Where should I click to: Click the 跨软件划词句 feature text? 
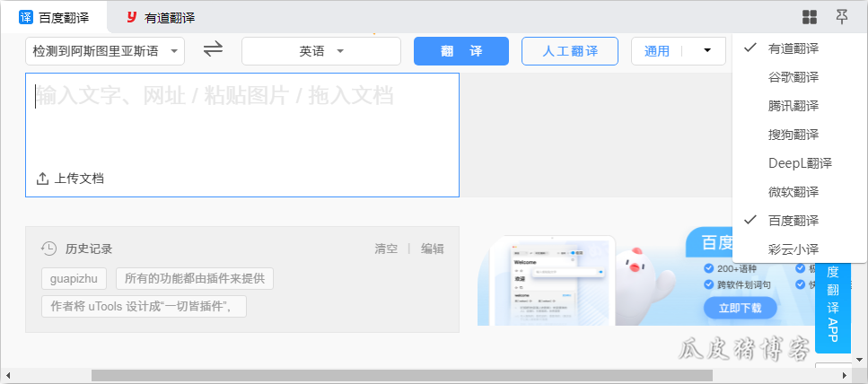pos(744,285)
